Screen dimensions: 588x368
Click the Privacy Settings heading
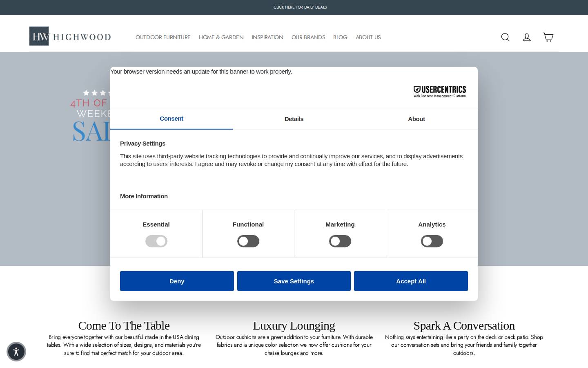click(x=143, y=144)
